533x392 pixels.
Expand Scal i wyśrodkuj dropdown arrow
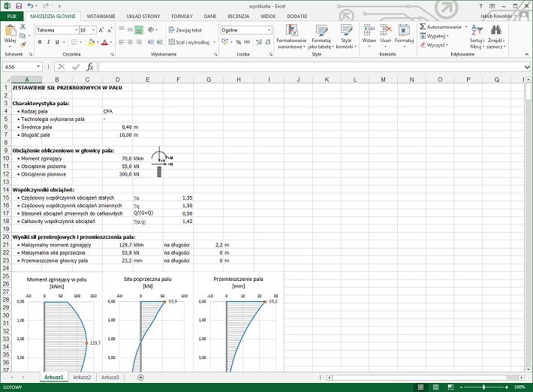point(214,42)
